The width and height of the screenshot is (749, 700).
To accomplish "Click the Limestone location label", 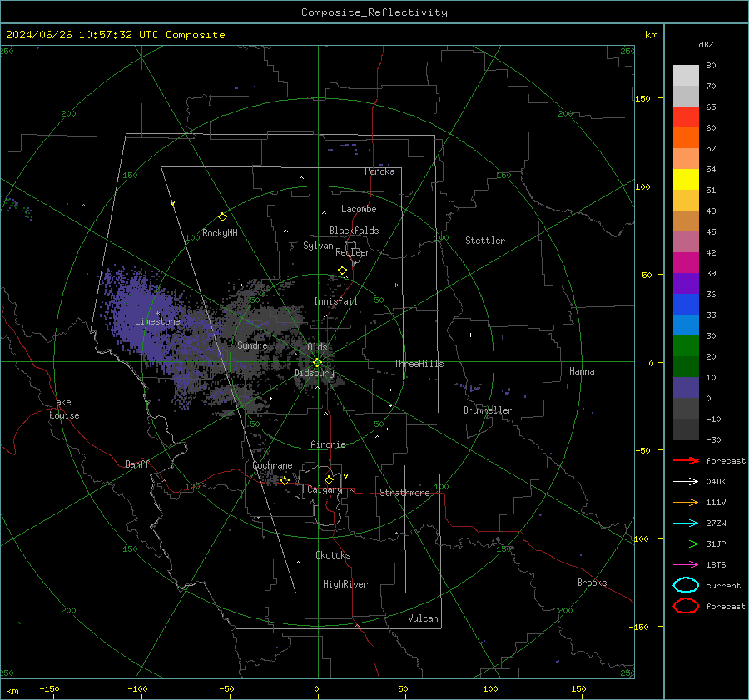I will 157,321.
